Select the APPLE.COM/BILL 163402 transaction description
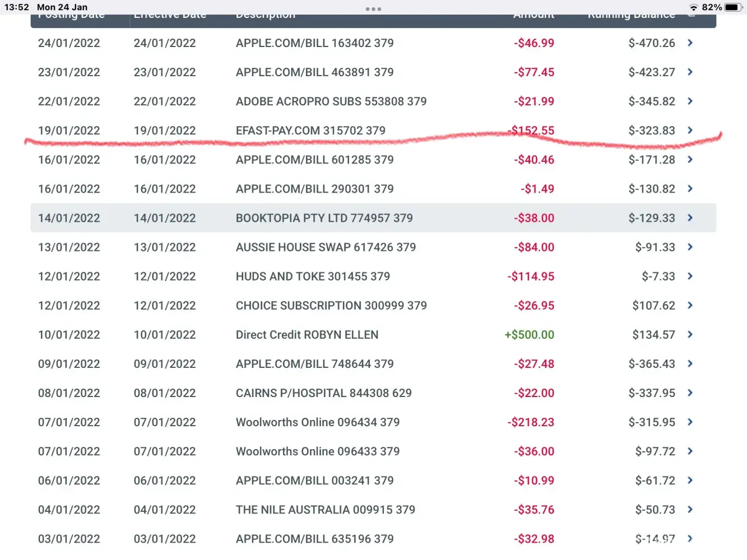The image size is (747, 560). tap(314, 43)
